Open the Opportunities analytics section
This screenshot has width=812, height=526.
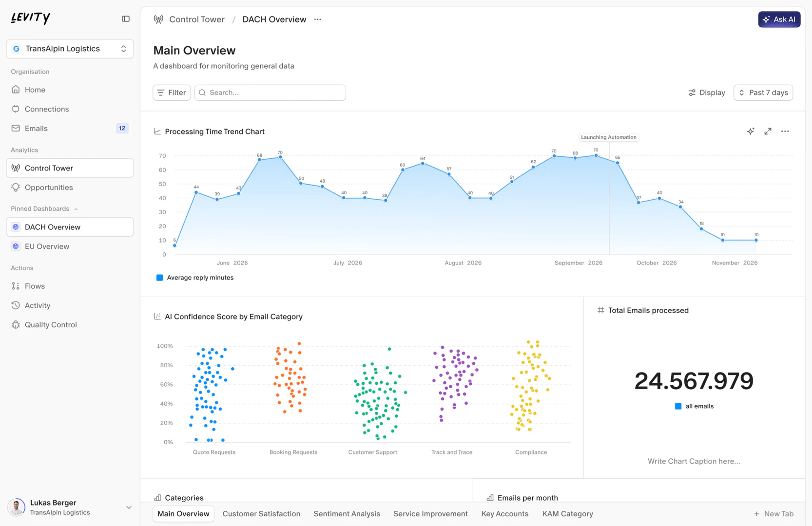[x=48, y=187]
